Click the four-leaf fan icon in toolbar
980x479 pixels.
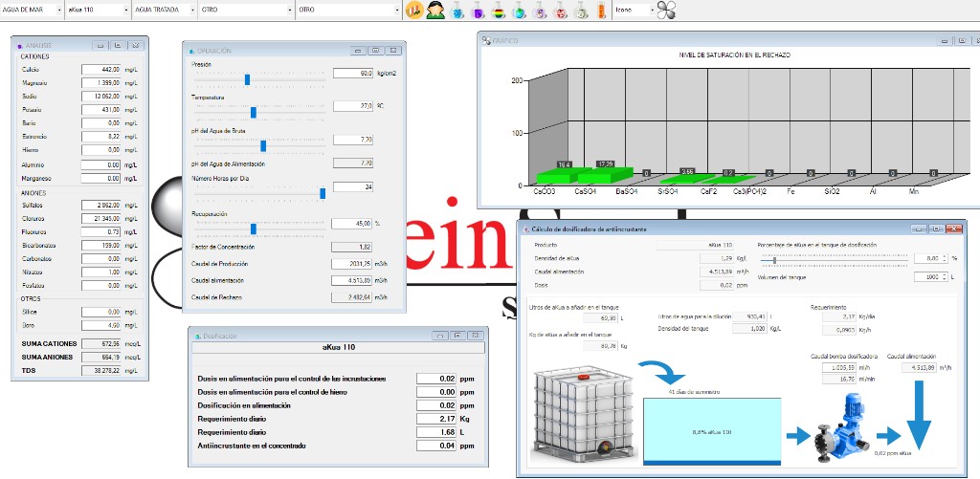(667, 10)
